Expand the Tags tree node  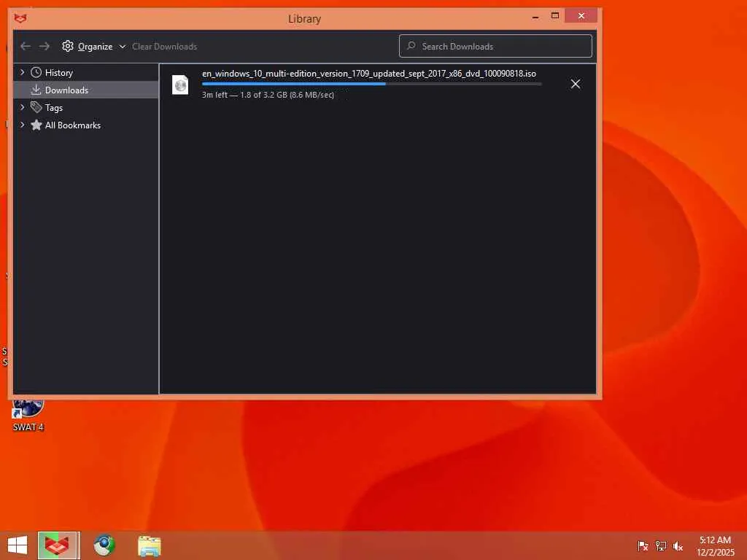(x=23, y=107)
